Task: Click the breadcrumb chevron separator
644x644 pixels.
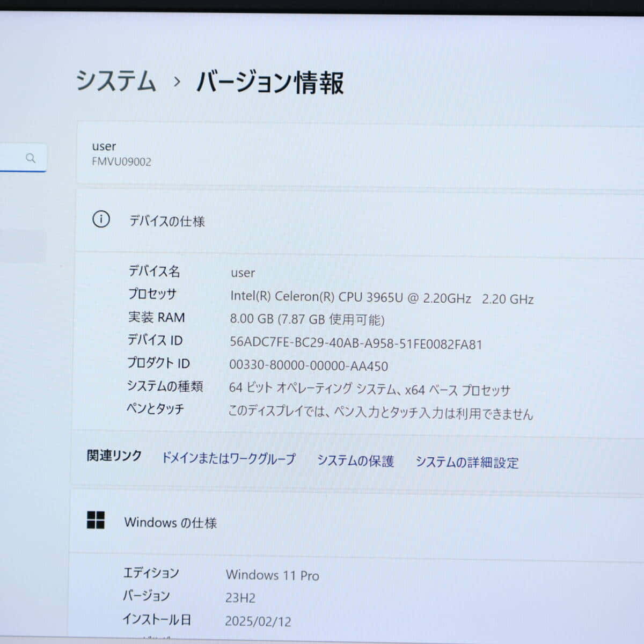Action: click(177, 82)
